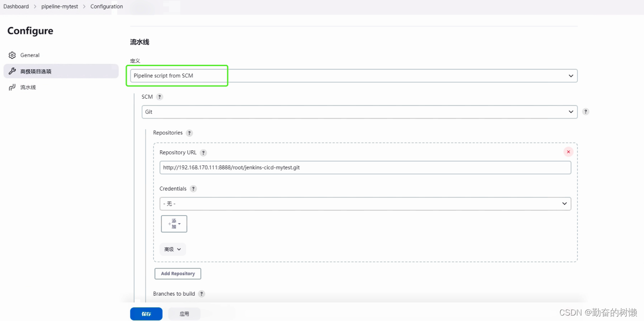Click the 保存 save button
This screenshot has height=321, width=644.
tap(146, 314)
